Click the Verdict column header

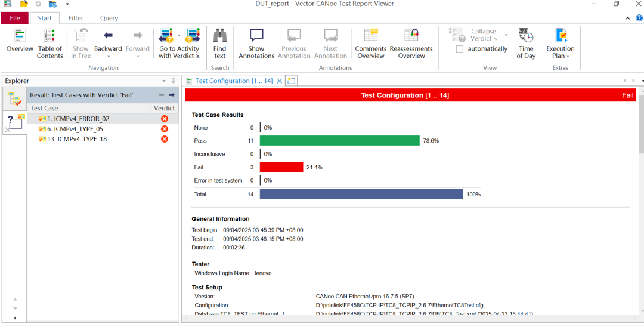[164, 108]
